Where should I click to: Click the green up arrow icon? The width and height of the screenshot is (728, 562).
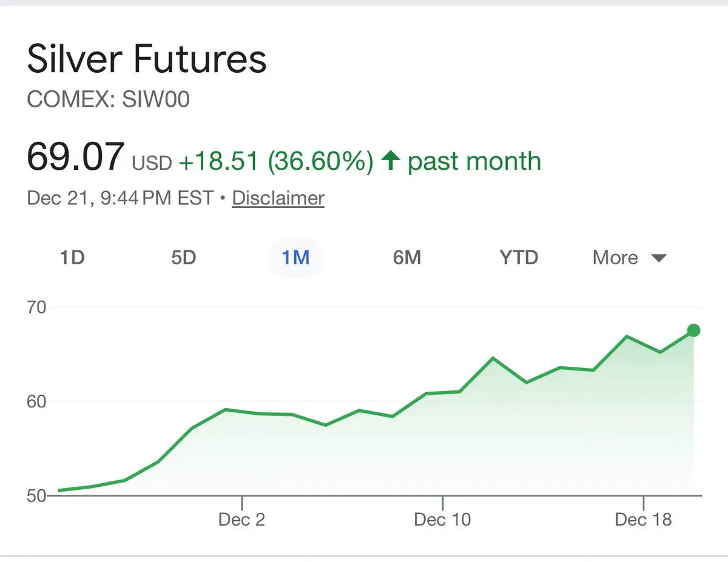391,161
